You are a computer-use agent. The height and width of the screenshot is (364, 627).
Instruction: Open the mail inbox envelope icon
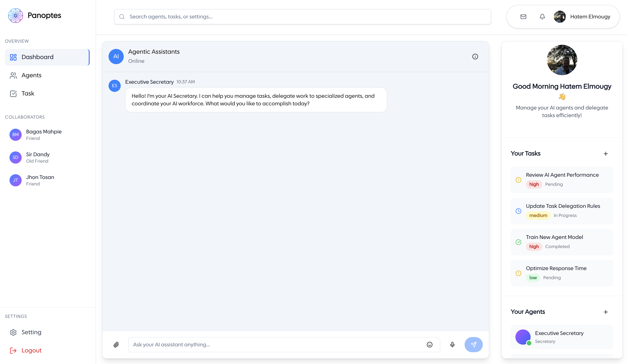[x=523, y=17]
